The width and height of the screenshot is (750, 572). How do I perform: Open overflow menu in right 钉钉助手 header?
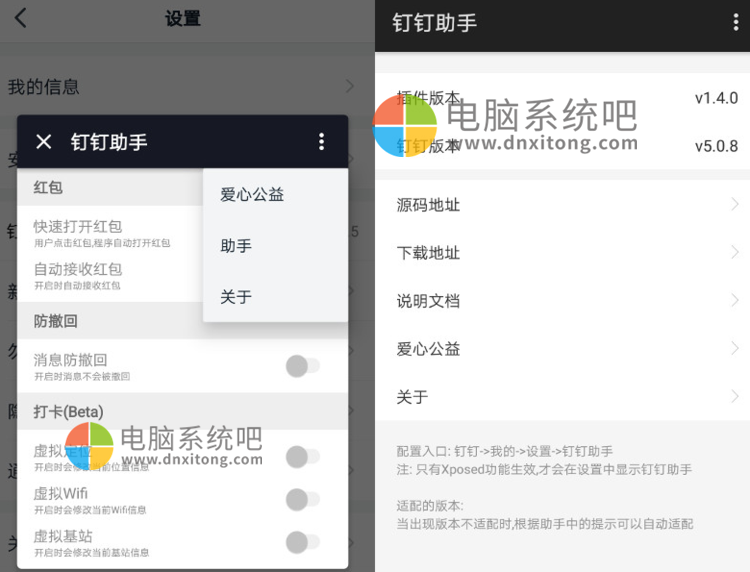(x=736, y=22)
